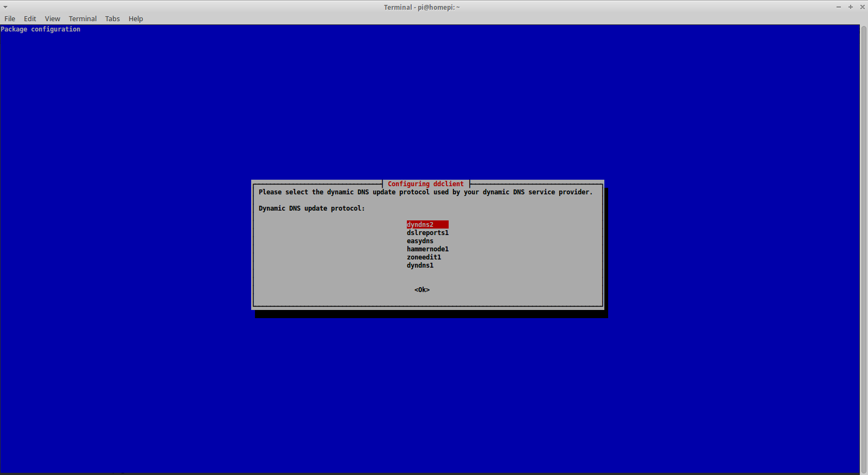Viewport: 868px width, 475px height.
Task: Open the View menu
Action: pos(53,18)
